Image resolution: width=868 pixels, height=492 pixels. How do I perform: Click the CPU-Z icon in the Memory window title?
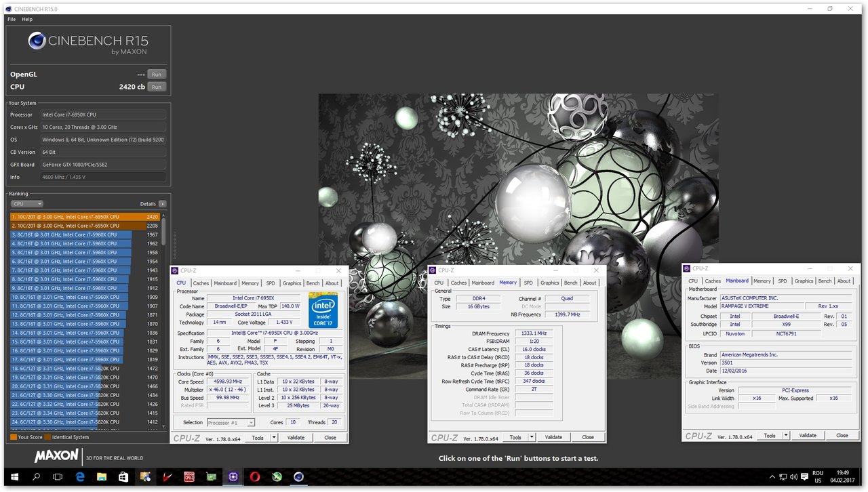point(433,270)
